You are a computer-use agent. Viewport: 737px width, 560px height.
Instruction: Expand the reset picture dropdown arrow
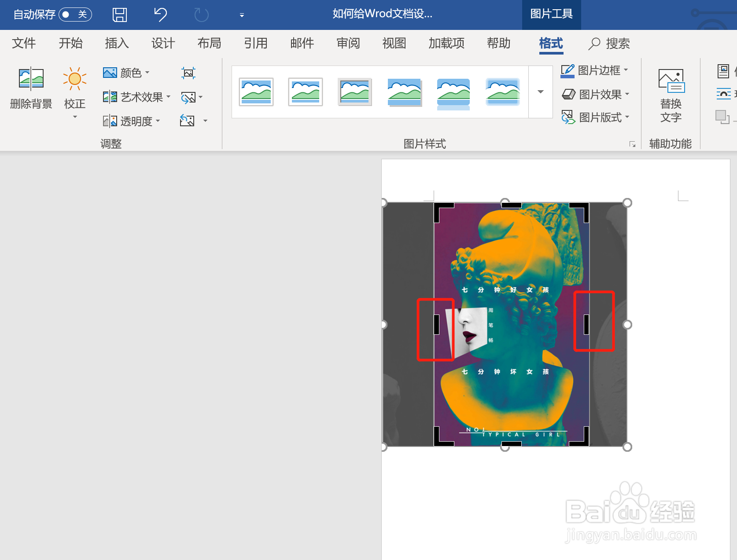(x=205, y=121)
